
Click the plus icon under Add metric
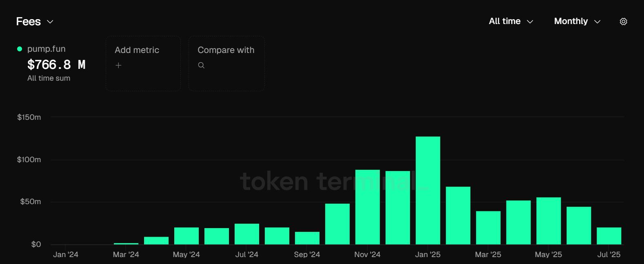pyautogui.click(x=118, y=65)
